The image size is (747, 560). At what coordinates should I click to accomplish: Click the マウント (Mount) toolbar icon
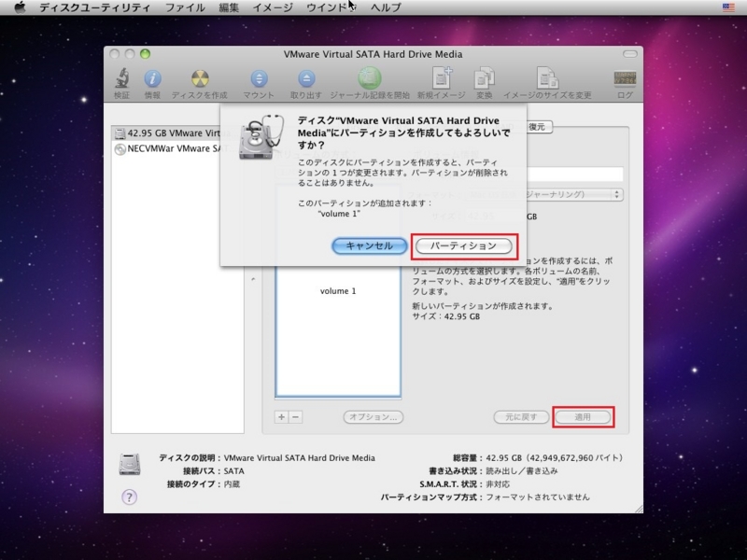[x=259, y=78]
